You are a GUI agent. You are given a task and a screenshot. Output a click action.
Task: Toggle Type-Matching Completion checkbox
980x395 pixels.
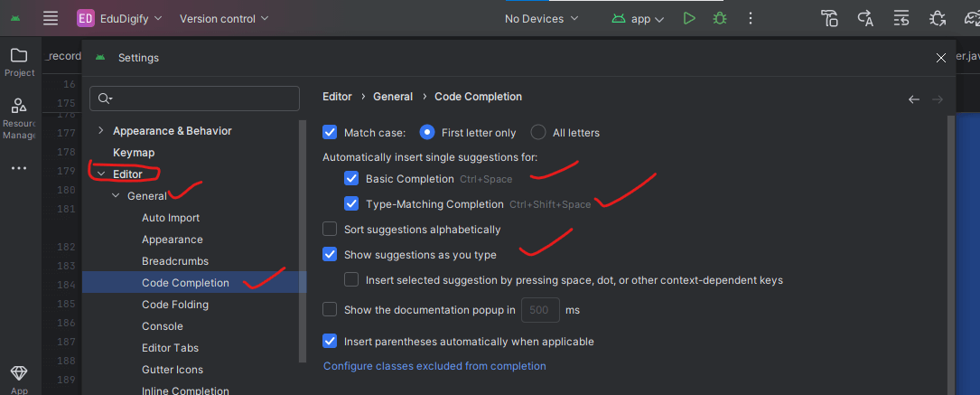pos(351,203)
